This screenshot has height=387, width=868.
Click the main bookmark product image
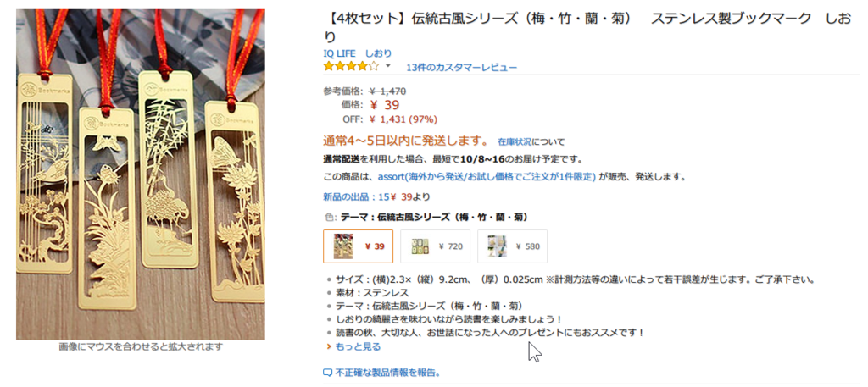tap(141, 174)
